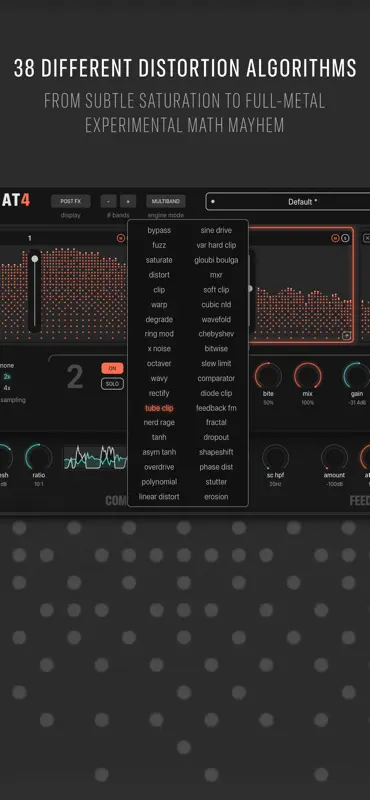Choose 'saturate' distortion algorithm
This screenshot has height=800, width=370.
(159, 260)
